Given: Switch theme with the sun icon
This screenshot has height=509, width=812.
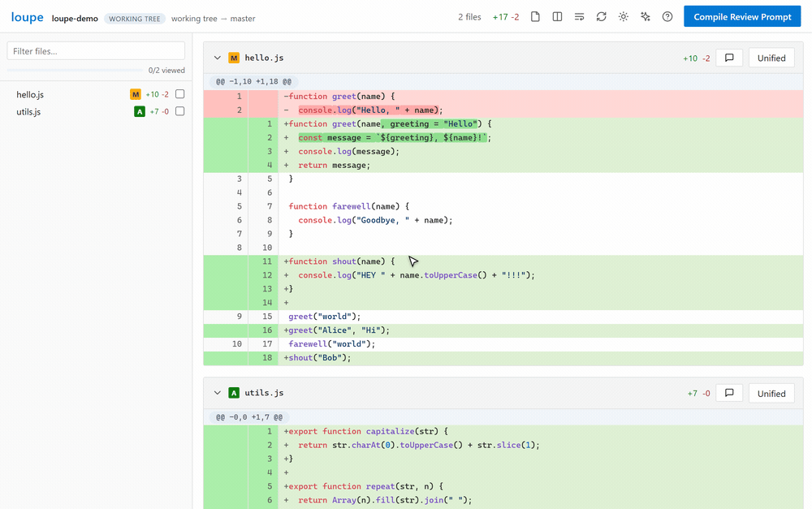Looking at the screenshot, I should coord(624,16).
